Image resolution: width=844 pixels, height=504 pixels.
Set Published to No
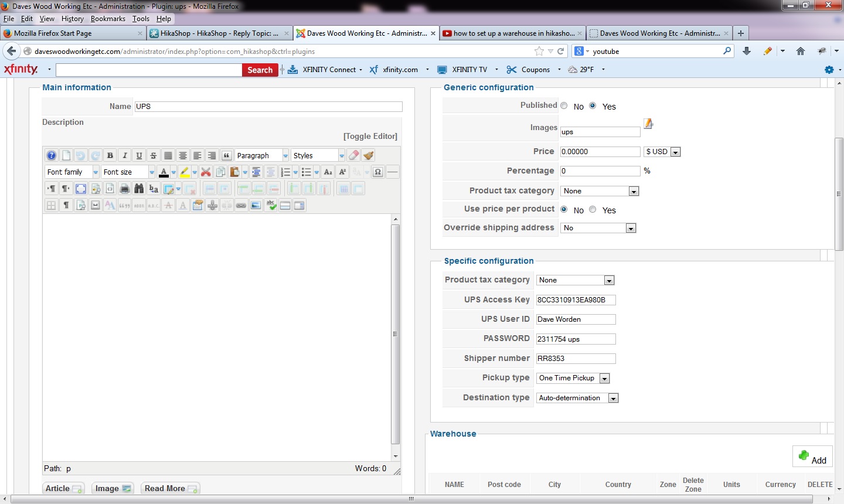(x=564, y=106)
